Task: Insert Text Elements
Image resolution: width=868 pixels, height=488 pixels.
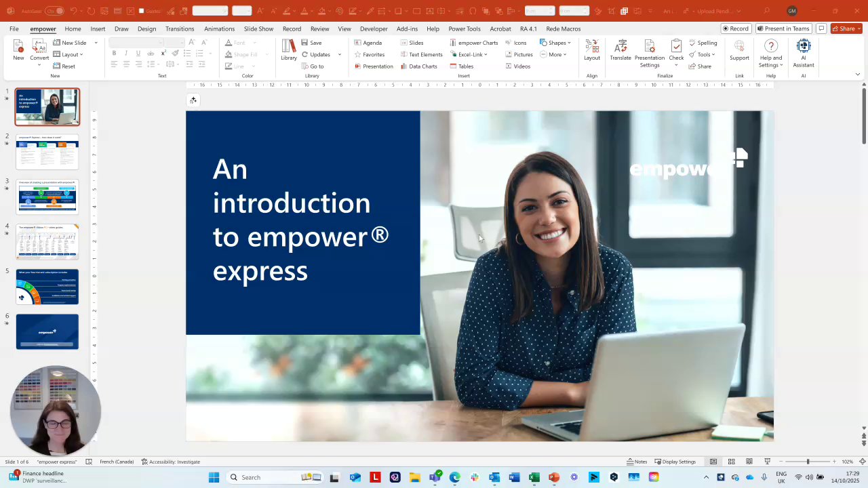Action: click(421, 54)
